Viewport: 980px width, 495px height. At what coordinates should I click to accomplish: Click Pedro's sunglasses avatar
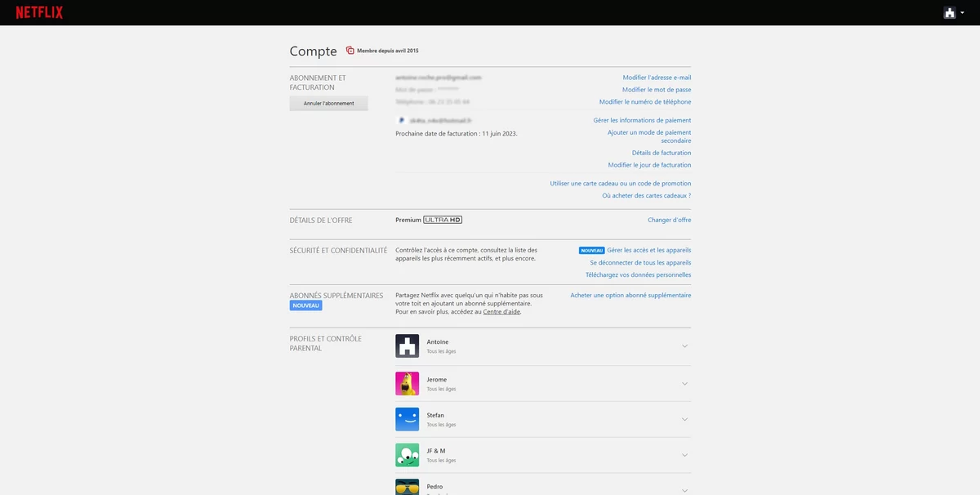tap(407, 487)
